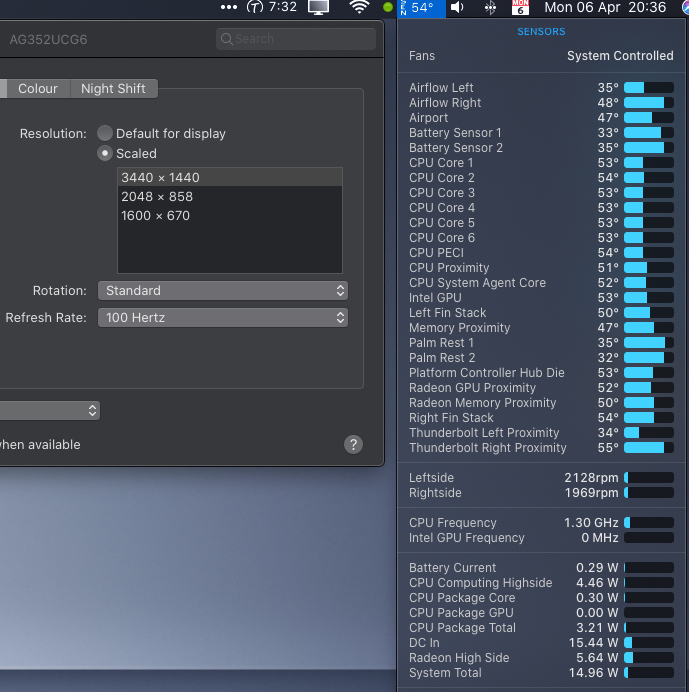Select the Palm Rest 2 row
Viewport: 689px width, 692px height.
click(x=541, y=358)
